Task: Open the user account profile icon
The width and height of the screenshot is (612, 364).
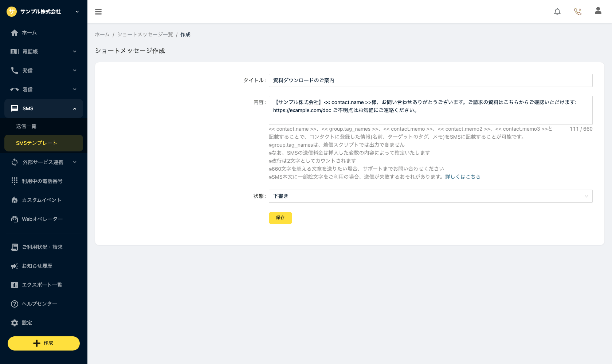Action: click(x=598, y=11)
